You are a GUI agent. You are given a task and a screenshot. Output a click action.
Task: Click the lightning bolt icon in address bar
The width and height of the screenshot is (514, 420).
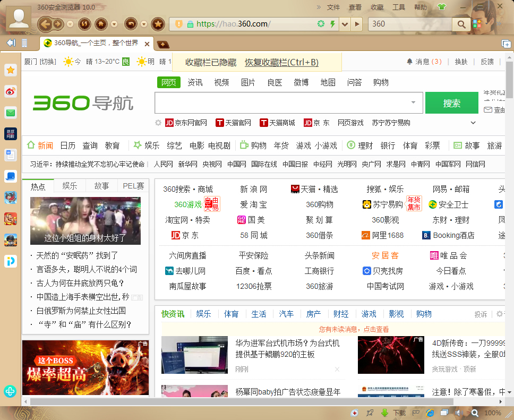click(x=331, y=24)
